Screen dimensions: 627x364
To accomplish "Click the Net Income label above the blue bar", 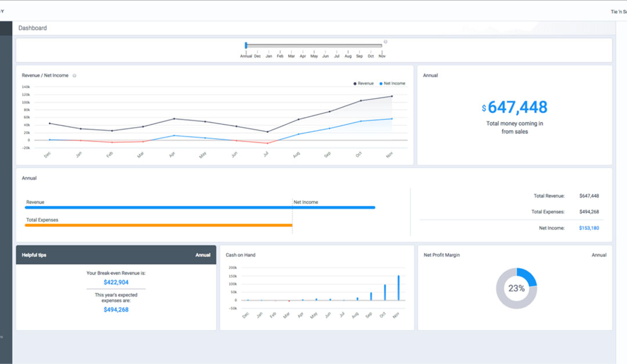I will coord(306,203).
